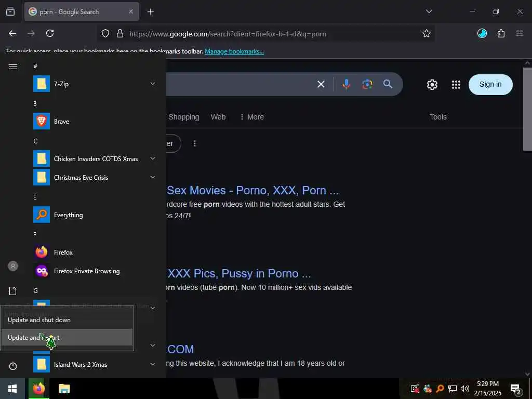Click the # letter header in Start
Screen dimensions: 532x399
[35, 66]
